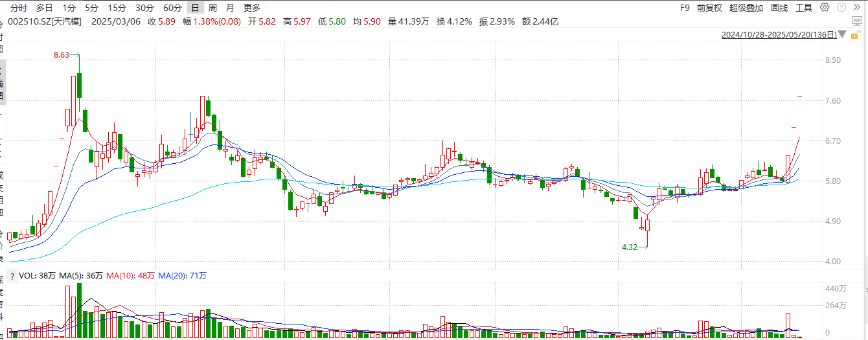The height and width of the screenshot is (340, 868).
Task: Select the 日 daily period tab
Action: point(195,8)
